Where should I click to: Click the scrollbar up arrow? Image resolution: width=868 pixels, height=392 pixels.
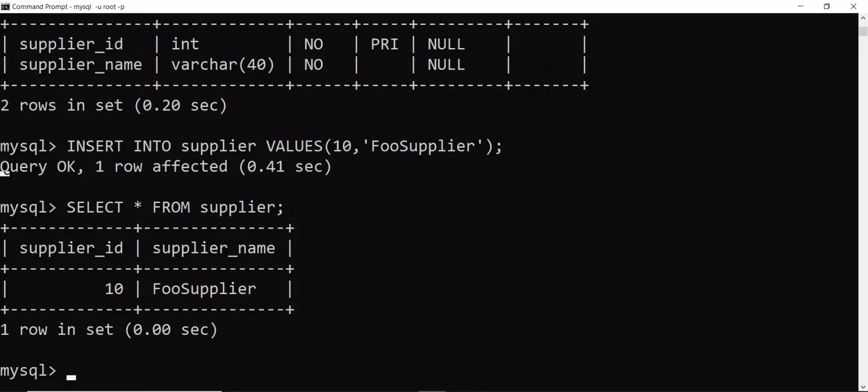click(863, 18)
